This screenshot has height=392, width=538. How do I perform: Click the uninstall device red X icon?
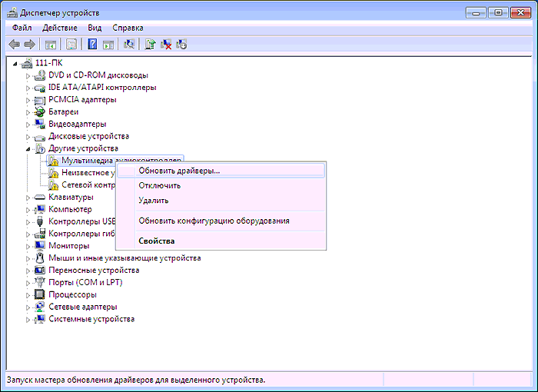tap(166, 45)
